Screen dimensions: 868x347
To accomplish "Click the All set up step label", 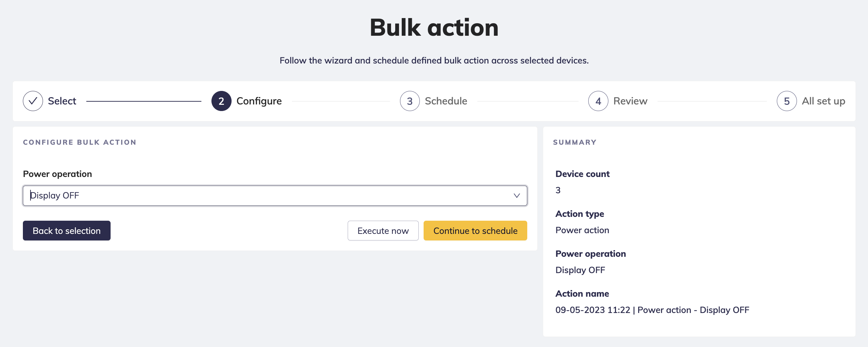I will (823, 101).
